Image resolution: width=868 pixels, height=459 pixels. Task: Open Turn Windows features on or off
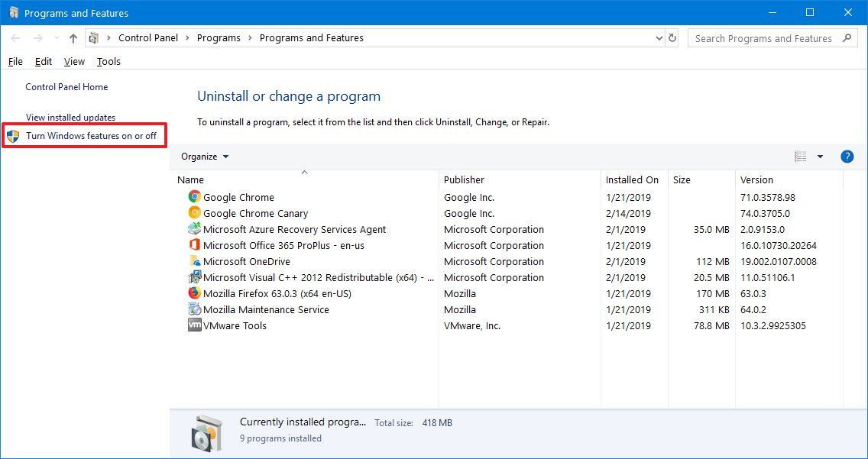tap(92, 135)
